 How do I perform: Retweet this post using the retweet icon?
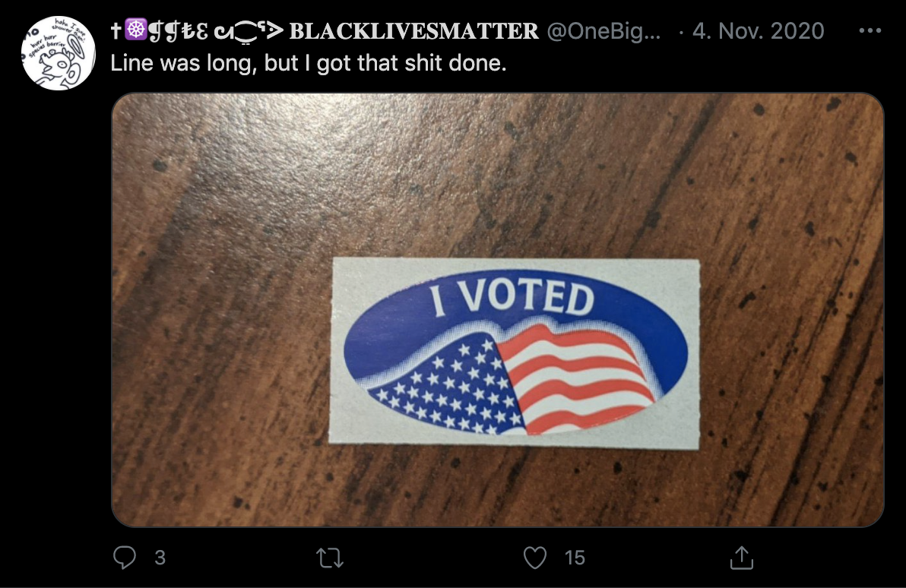pos(330,558)
